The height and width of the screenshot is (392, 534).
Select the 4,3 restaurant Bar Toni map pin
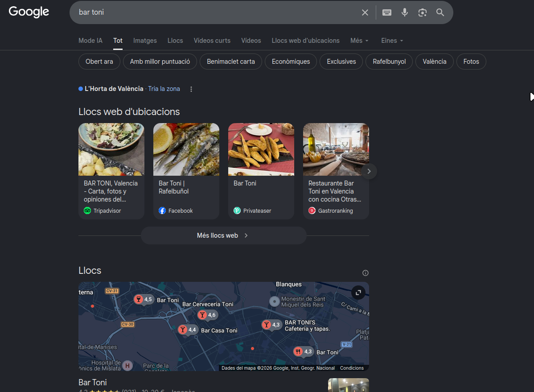point(304,351)
